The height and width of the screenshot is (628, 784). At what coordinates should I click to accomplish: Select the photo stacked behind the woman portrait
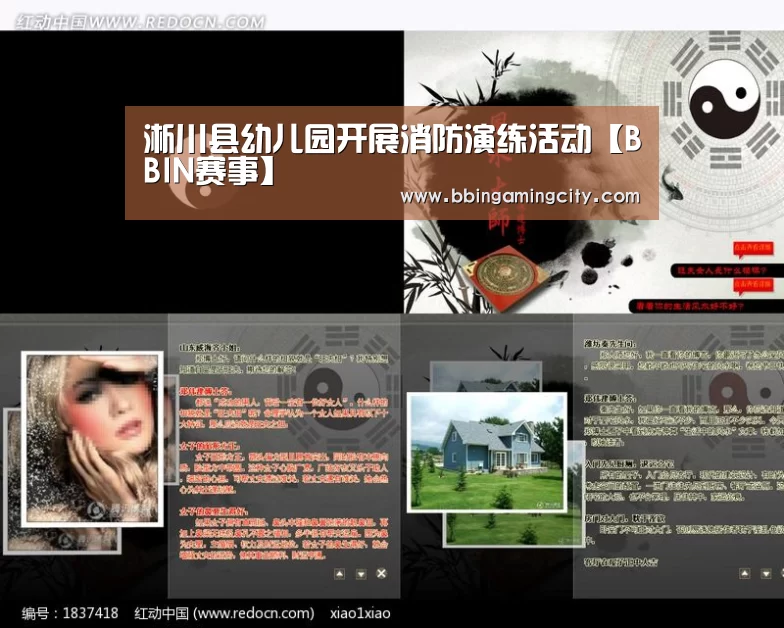click(60, 538)
